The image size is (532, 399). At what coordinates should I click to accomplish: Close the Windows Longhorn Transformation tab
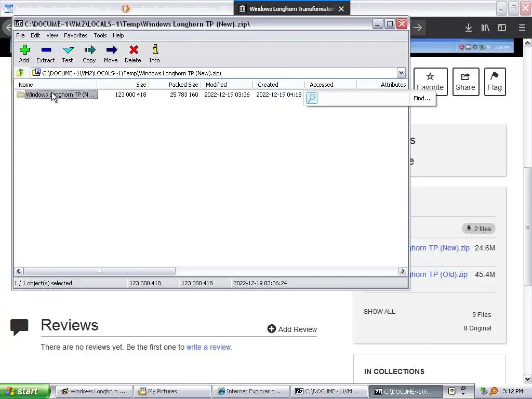coord(341,9)
